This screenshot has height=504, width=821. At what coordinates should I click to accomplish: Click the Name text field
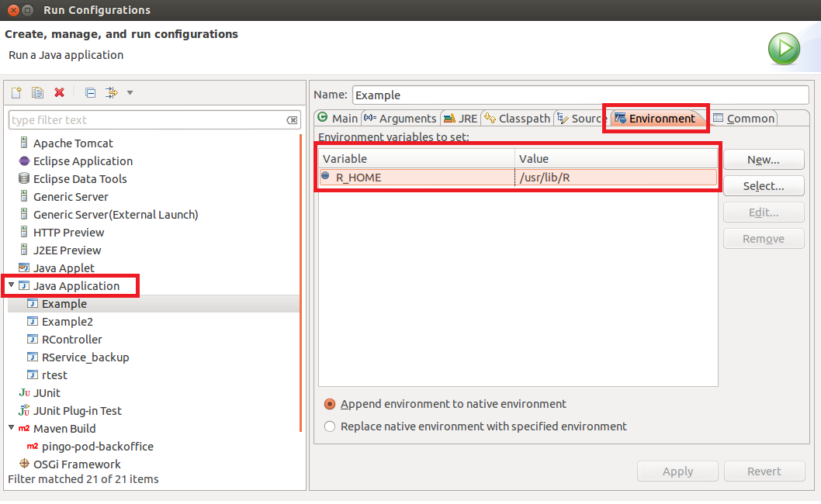coord(580,95)
